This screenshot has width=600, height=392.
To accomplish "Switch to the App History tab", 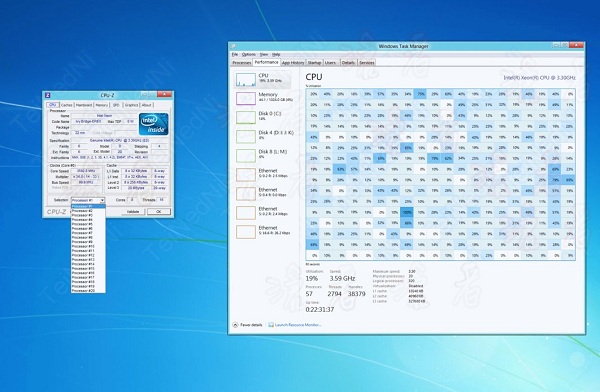I will tap(293, 63).
